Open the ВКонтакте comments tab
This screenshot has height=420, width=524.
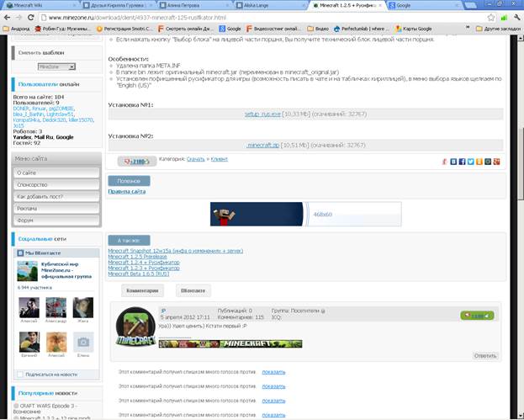point(193,290)
